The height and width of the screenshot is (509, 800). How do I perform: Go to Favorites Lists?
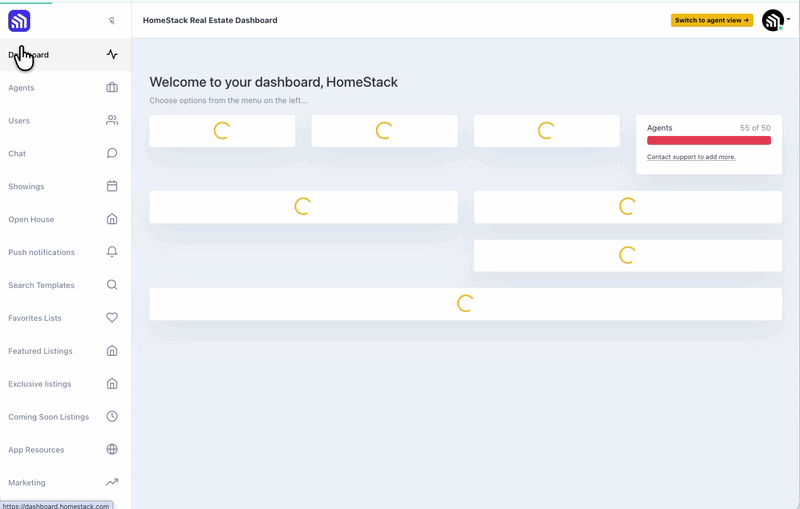click(65, 318)
